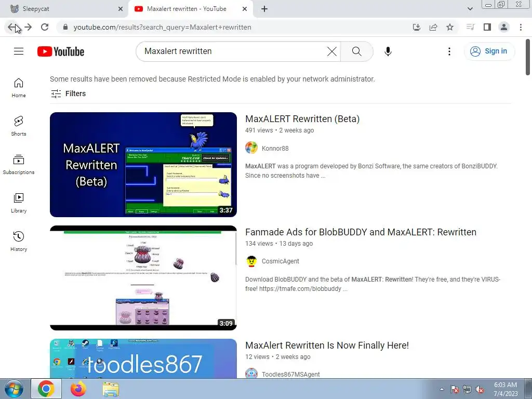
Task: Click the YouTube logo
Action: click(x=61, y=51)
